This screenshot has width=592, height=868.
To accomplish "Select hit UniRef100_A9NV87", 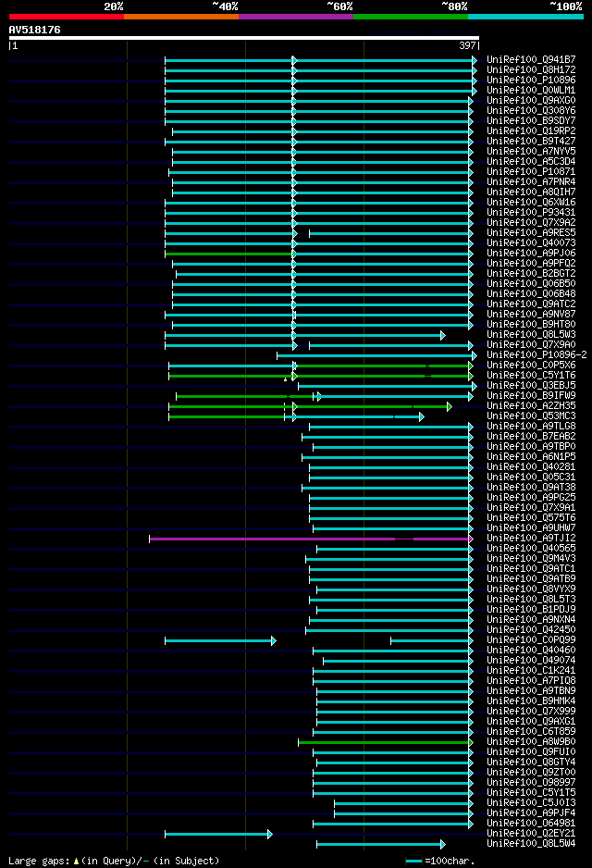I will tap(531, 314).
